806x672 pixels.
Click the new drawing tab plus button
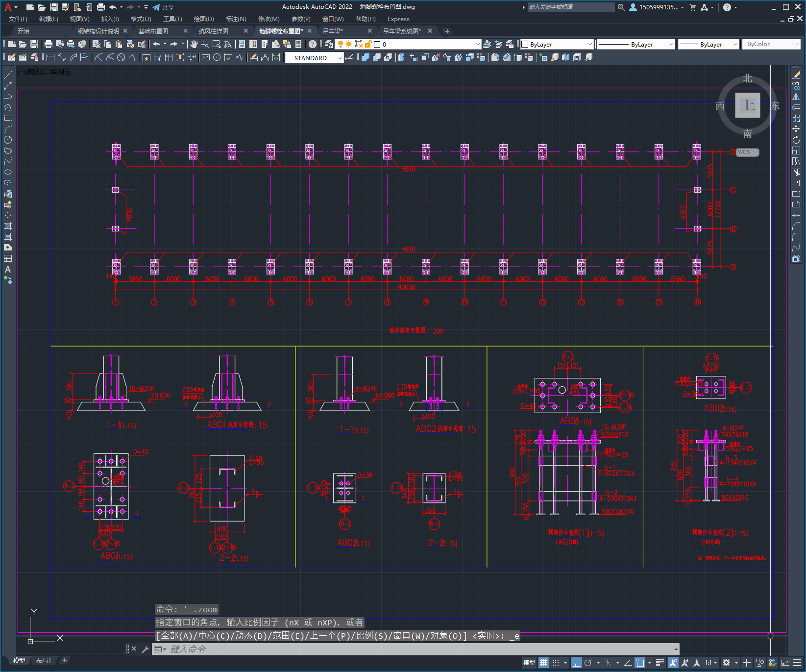point(447,31)
